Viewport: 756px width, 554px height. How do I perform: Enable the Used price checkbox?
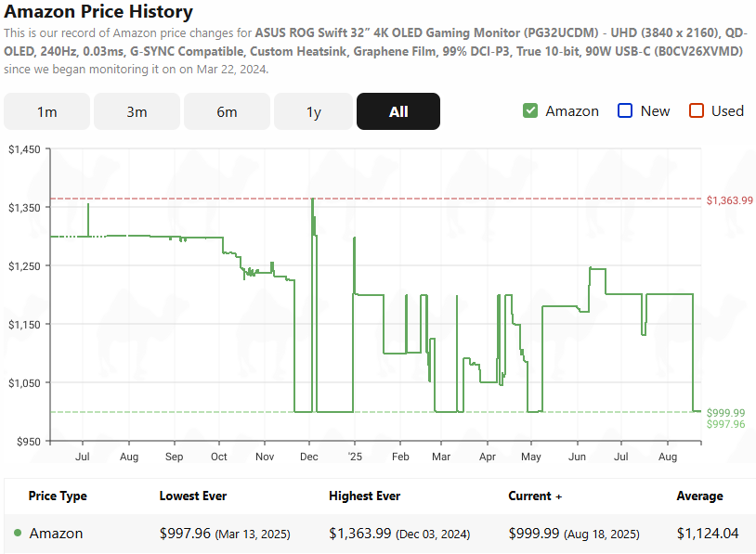[x=697, y=110]
